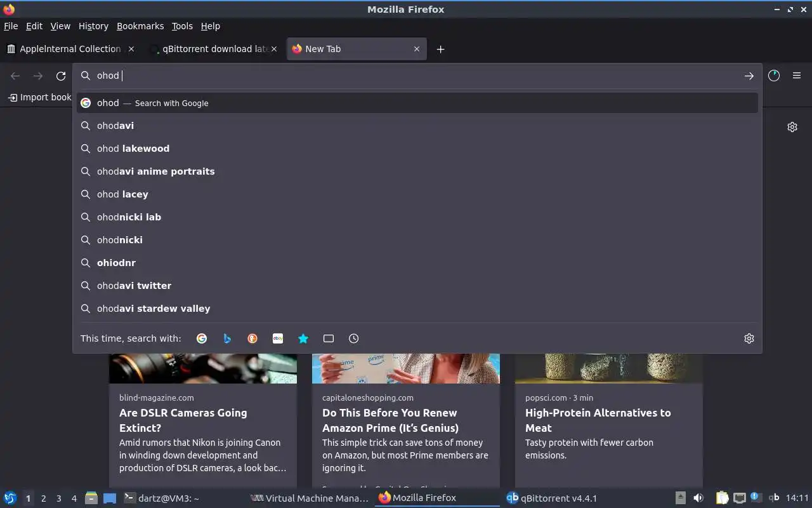812x508 pixels.
Task: Open the View menu
Action: click(60, 26)
